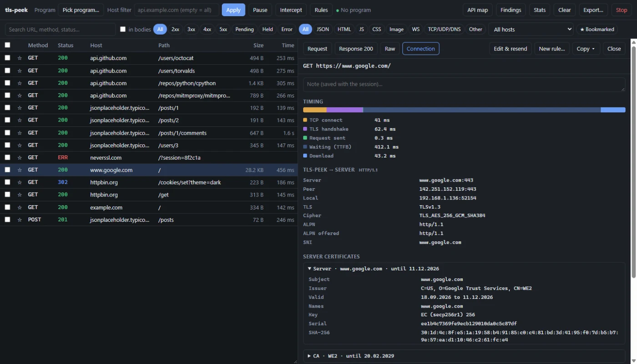Screen dimensions: 637x364
Task: Tick the www.google.com row checkbox
Action: 7,170
